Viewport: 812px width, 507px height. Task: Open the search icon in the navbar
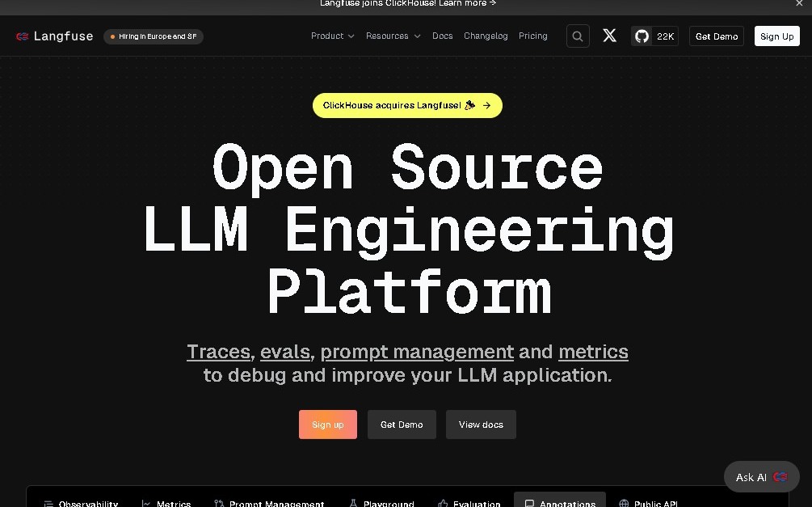(577, 36)
